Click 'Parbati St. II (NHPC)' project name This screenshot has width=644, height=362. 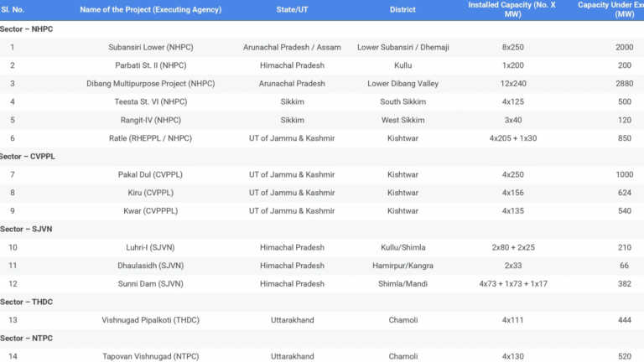[x=151, y=65]
